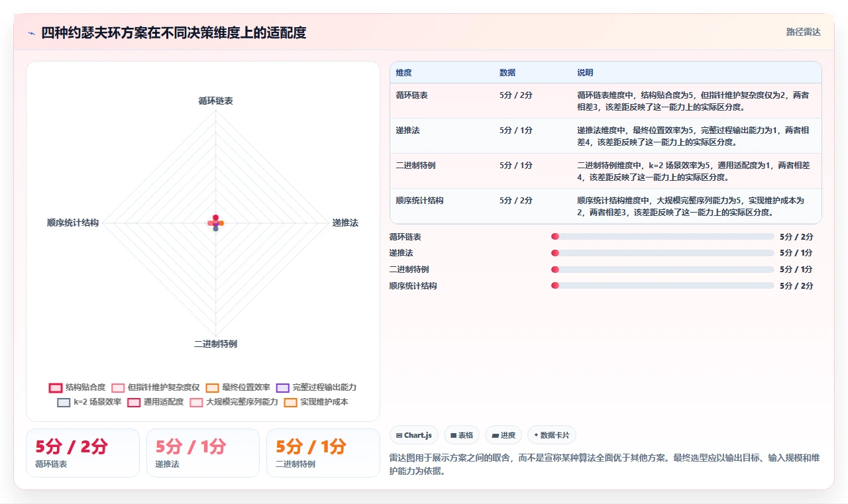This screenshot has width=848, height=504.
Task: Open the 循环链表 stat card showing 5分 / 2分
Action: [x=83, y=453]
